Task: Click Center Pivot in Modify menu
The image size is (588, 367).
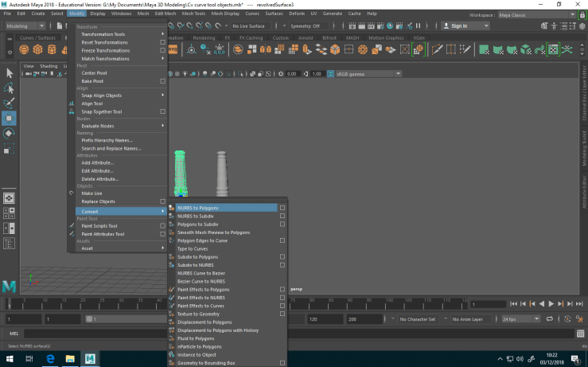Action: [94, 73]
